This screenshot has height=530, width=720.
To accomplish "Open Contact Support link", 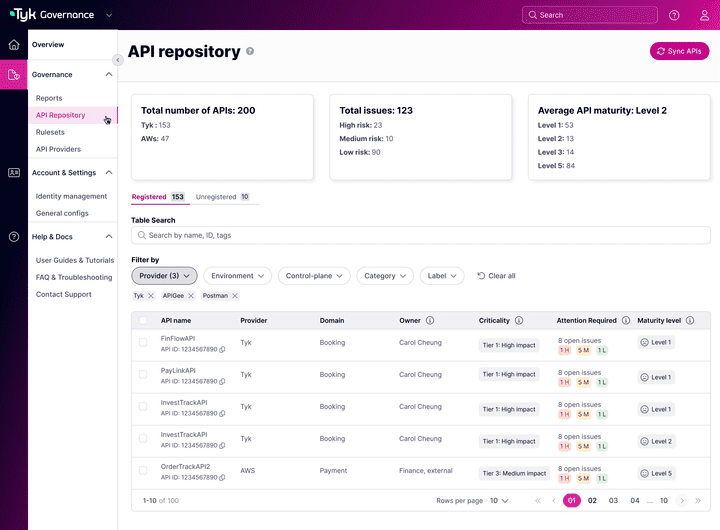I will click(64, 294).
